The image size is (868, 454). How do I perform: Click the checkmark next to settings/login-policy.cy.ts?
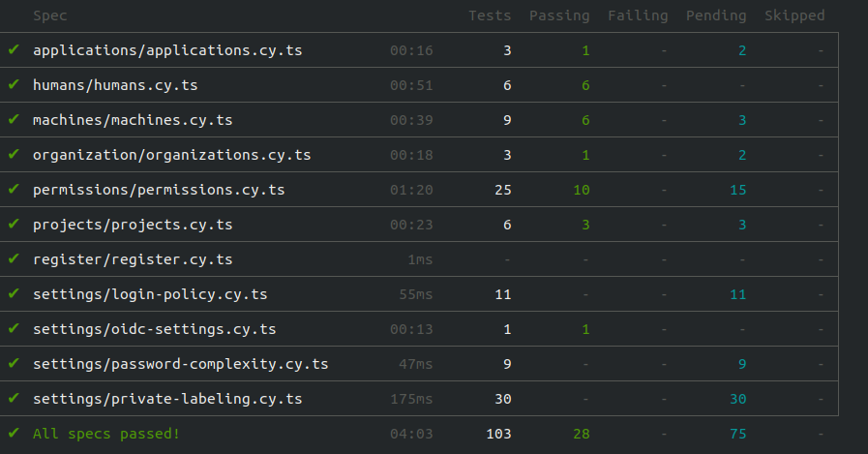(x=14, y=293)
